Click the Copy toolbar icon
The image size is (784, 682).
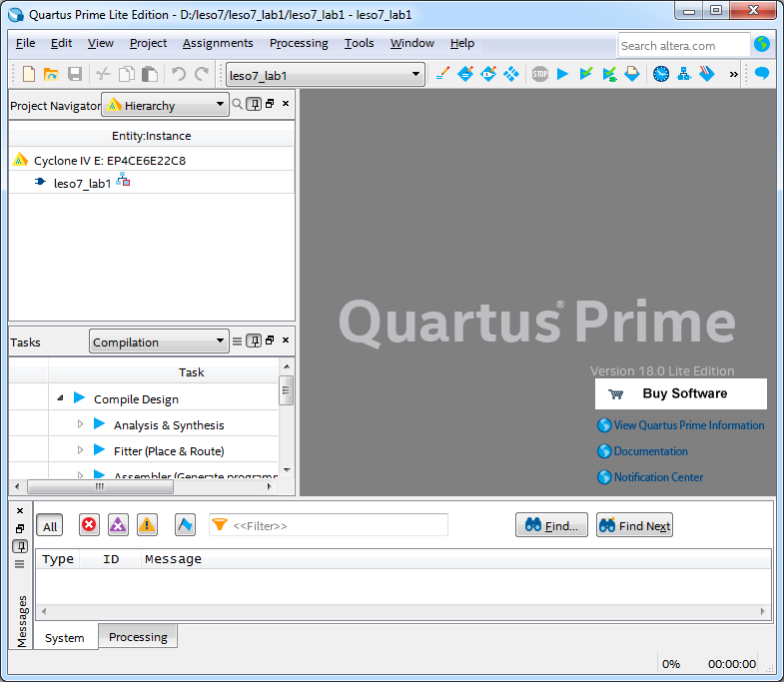[x=127, y=75]
